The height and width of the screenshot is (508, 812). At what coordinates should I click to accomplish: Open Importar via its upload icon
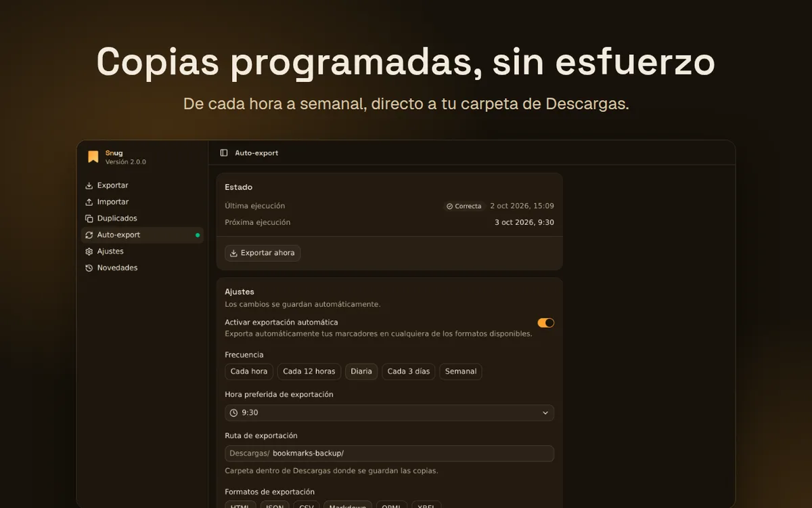tap(89, 202)
